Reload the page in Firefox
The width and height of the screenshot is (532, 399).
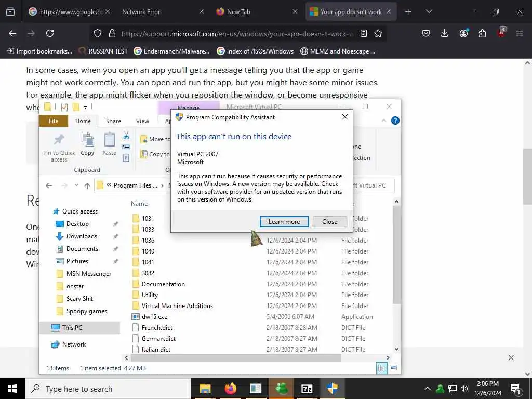(50, 33)
